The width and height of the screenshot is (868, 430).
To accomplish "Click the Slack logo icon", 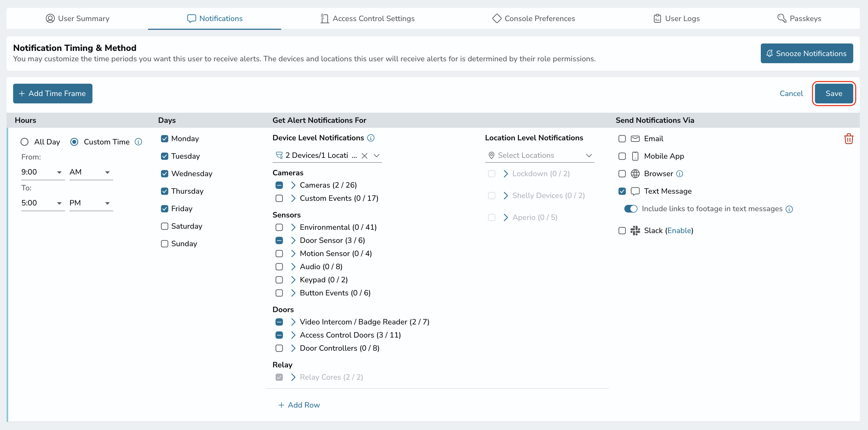I will tap(635, 231).
